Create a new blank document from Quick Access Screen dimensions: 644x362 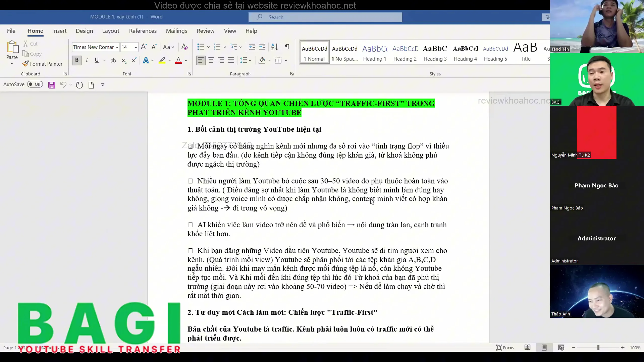pos(91,85)
